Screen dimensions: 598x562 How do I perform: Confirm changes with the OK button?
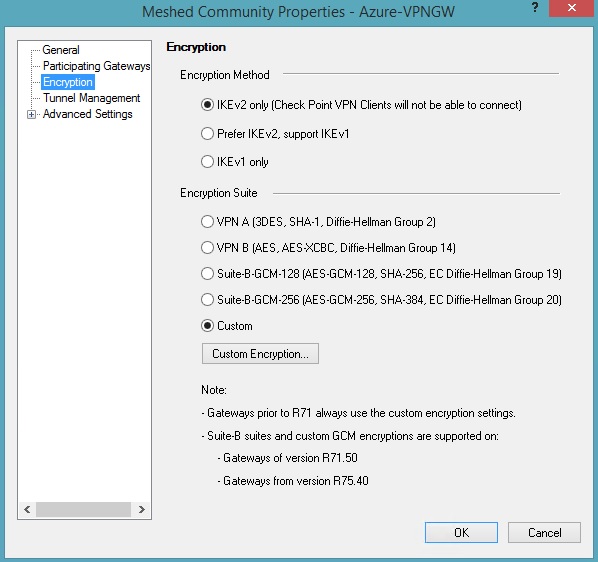(x=461, y=533)
